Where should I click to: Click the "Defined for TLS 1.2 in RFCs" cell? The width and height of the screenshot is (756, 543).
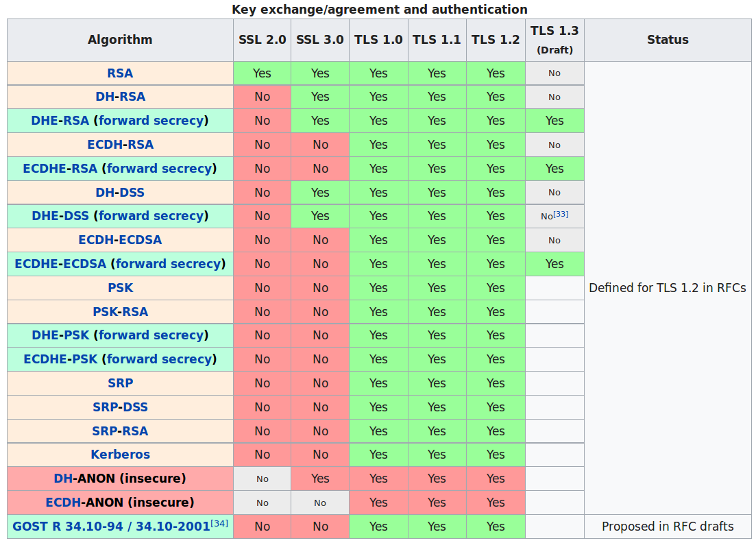click(667, 288)
